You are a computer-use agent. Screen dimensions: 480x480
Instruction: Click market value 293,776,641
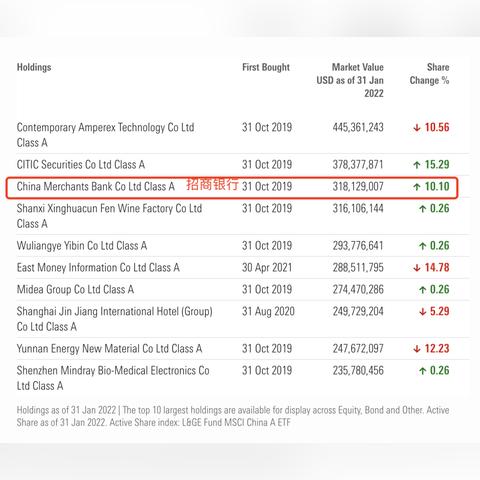(x=358, y=246)
